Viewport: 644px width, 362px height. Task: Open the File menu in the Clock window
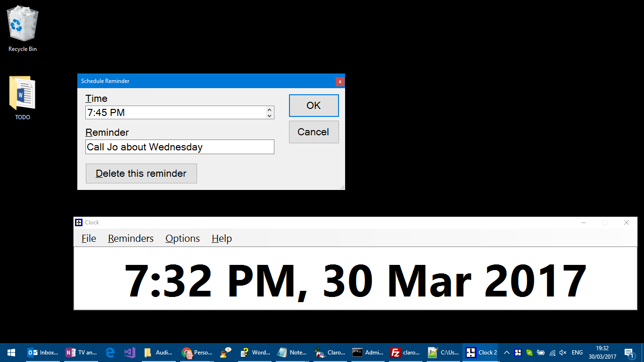[x=89, y=239]
